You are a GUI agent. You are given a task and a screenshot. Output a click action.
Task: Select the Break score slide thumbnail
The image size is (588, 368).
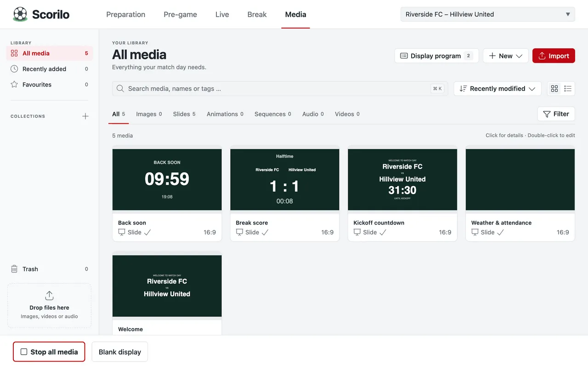click(x=285, y=179)
